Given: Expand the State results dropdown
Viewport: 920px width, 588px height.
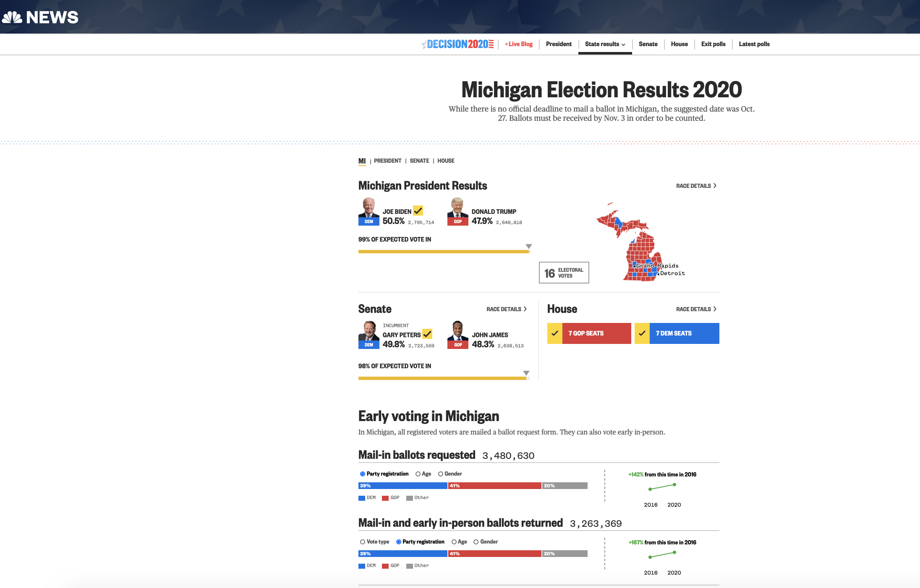Looking at the screenshot, I should [605, 44].
